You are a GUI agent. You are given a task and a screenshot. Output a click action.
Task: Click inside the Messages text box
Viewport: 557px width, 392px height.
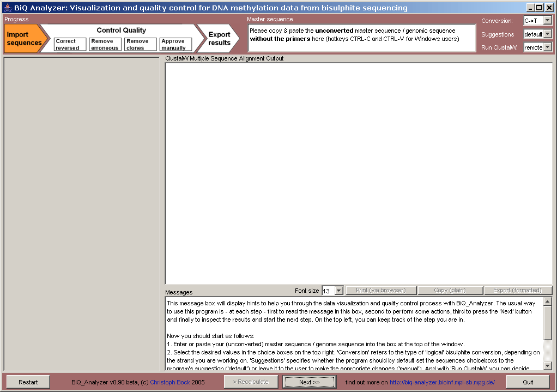[354, 334]
